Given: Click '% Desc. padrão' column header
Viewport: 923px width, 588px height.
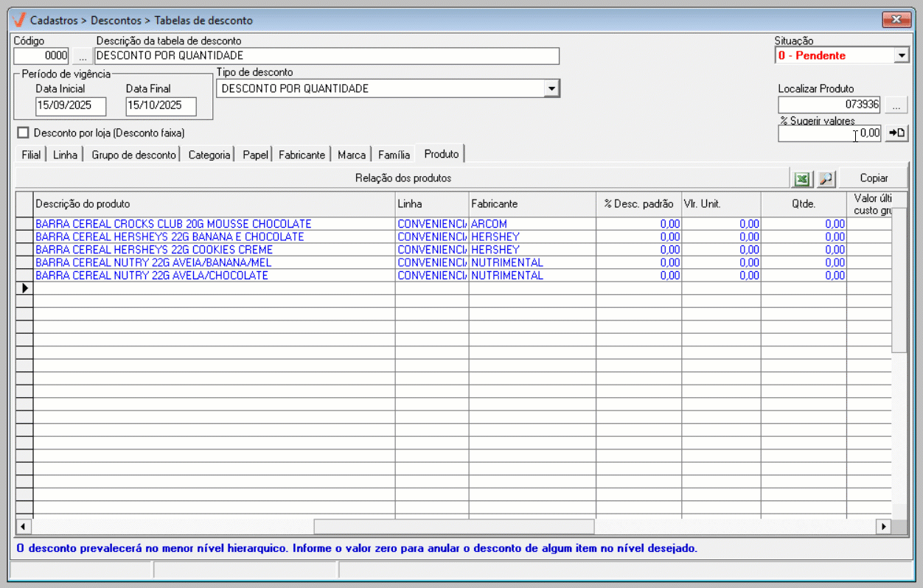Looking at the screenshot, I should tap(639, 204).
